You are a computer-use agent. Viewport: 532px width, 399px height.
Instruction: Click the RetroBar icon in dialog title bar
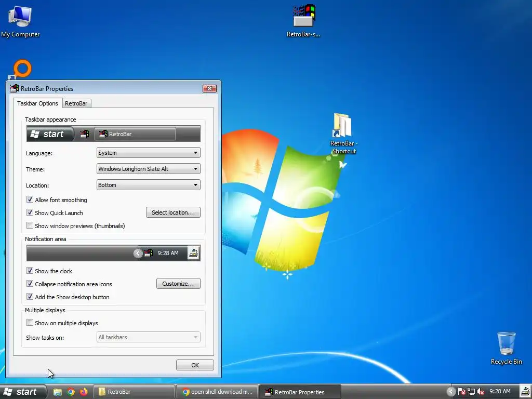click(x=14, y=88)
